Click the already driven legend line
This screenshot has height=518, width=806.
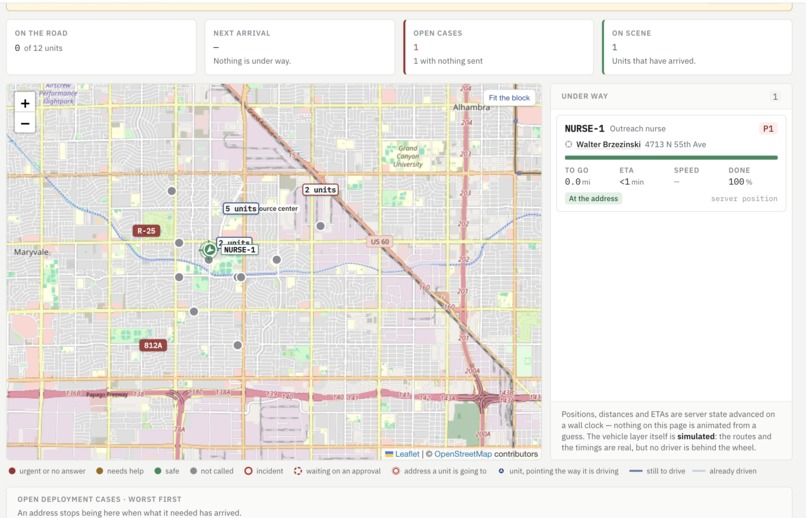(699, 471)
